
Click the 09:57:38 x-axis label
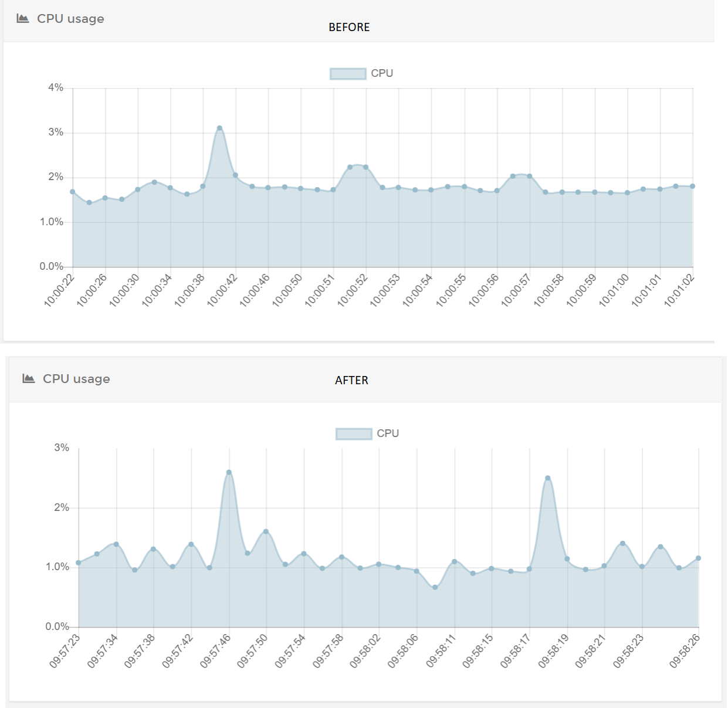coord(140,651)
